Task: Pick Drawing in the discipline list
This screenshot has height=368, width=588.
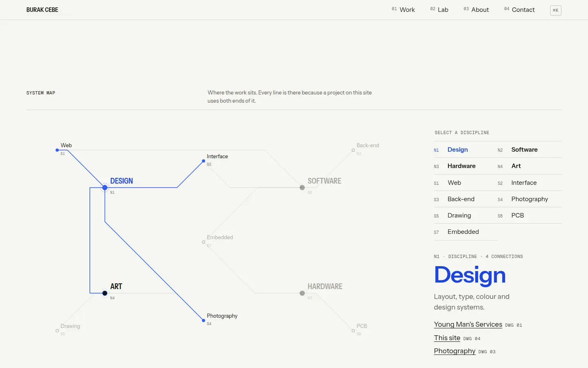Action: click(465, 215)
